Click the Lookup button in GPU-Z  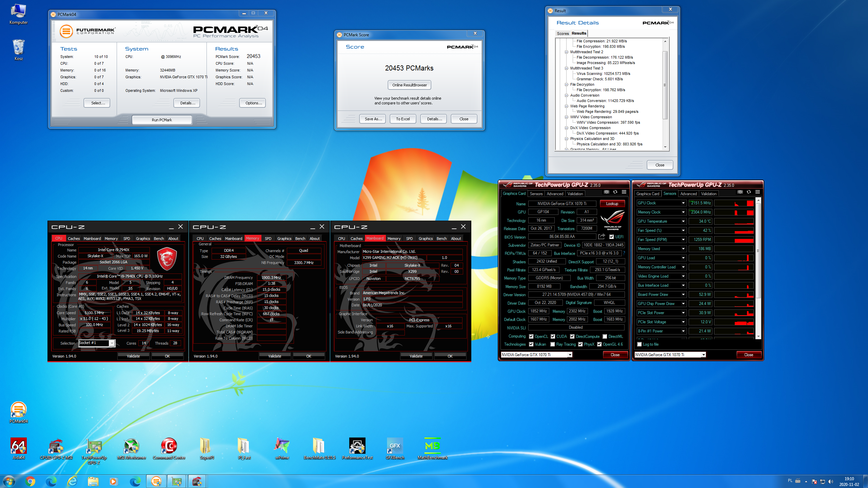point(612,204)
